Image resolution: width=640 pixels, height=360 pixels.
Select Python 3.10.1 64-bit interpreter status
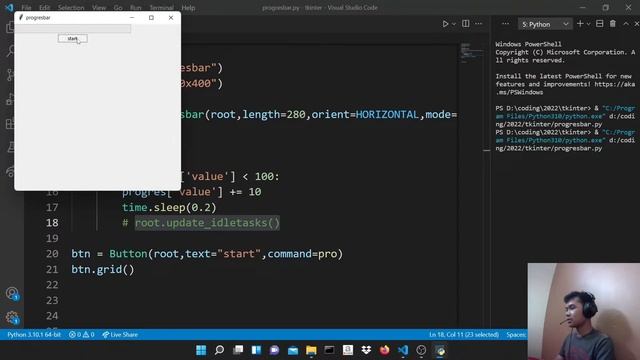tap(34, 335)
